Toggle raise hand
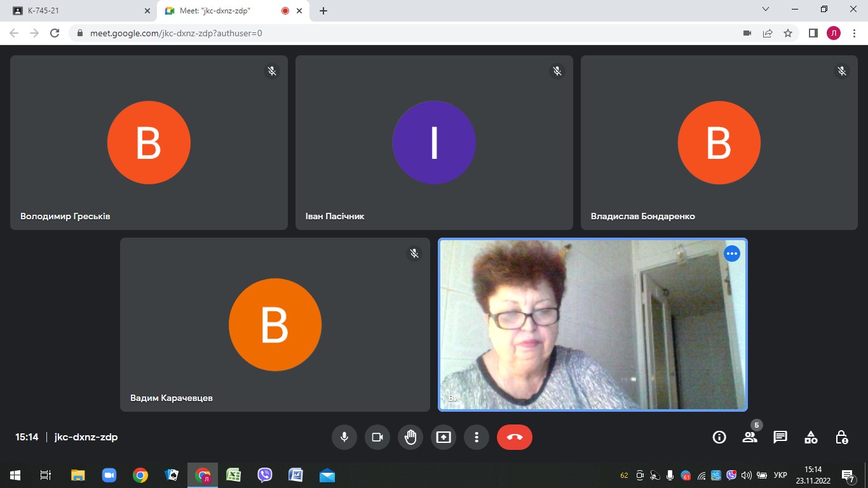868x488 pixels. (x=410, y=437)
